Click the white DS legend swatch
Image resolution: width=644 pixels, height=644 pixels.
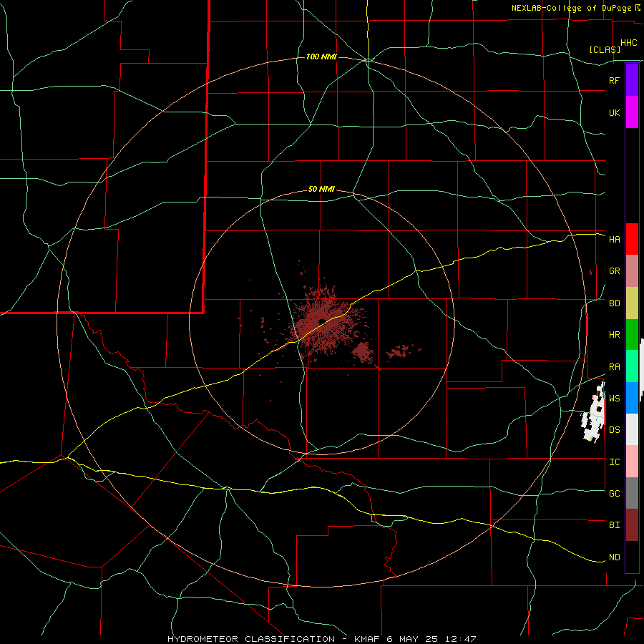coord(632,429)
